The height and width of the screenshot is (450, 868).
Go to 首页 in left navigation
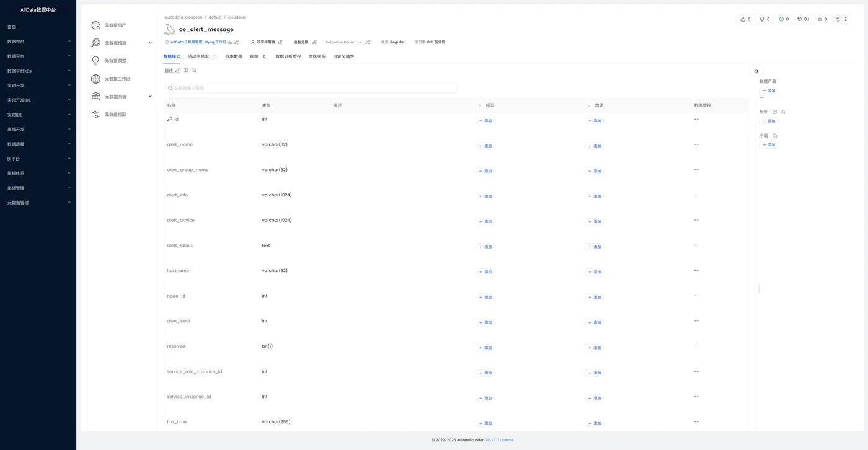(x=12, y=27)
